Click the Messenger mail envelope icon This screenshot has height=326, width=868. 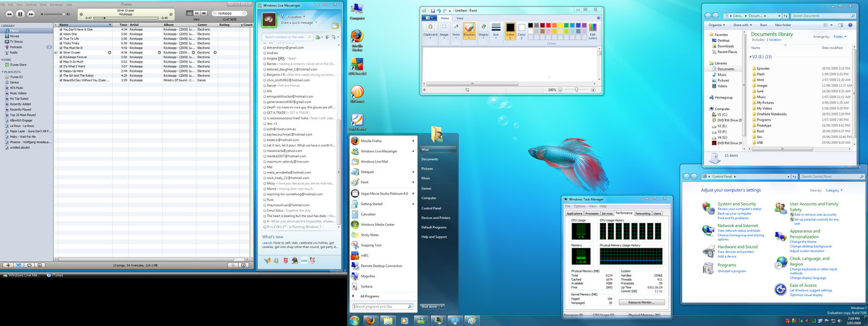click(335, 26)
